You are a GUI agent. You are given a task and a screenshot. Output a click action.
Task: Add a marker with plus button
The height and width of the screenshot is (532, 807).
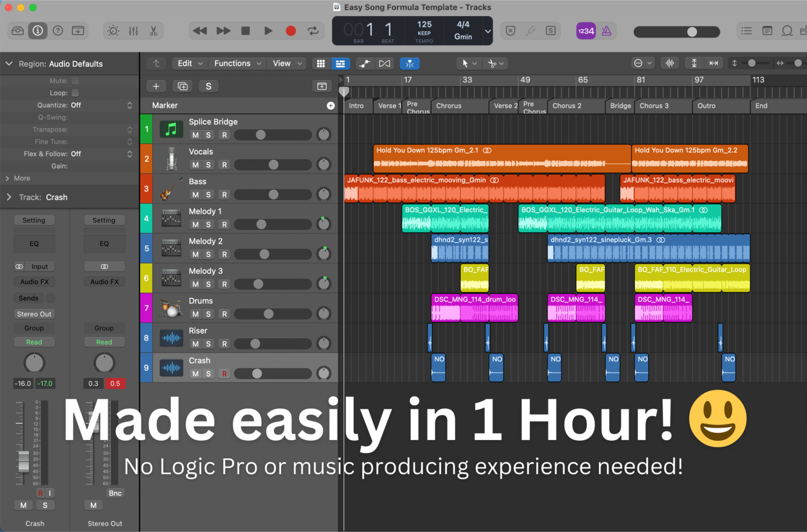(331, 105)
